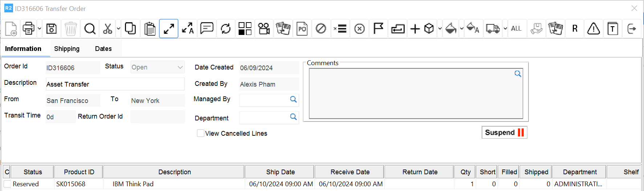
Task: Click the fill bucket icon
Action: click(450, 28)
